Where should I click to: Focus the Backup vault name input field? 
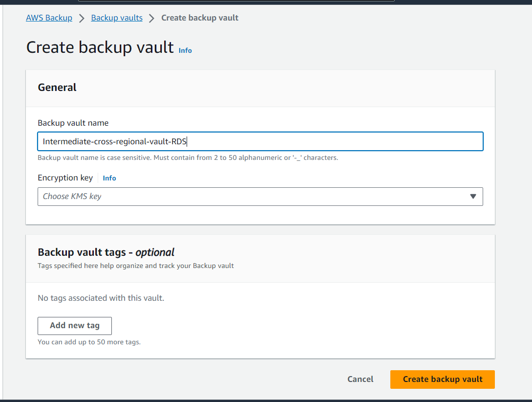[x=260, y=142]
